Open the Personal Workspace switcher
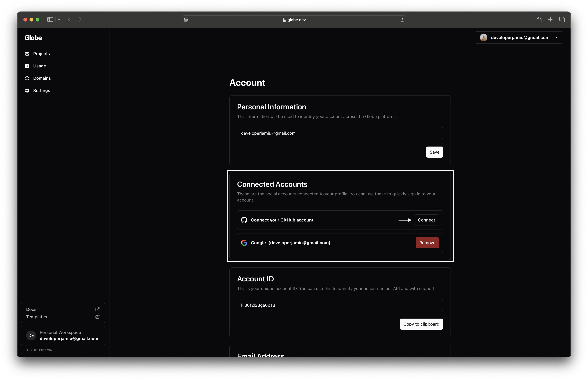Viewport: 588px width, 380px height. tap(63, 336)
